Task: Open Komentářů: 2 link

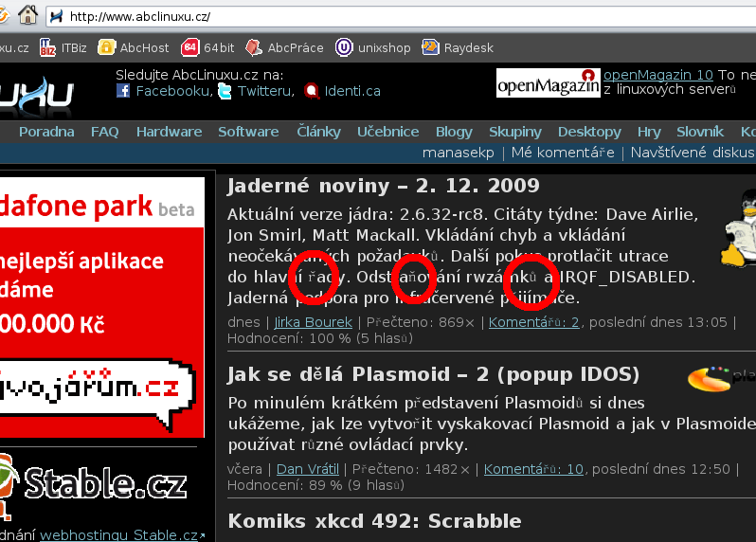Action: click(533, 322)
